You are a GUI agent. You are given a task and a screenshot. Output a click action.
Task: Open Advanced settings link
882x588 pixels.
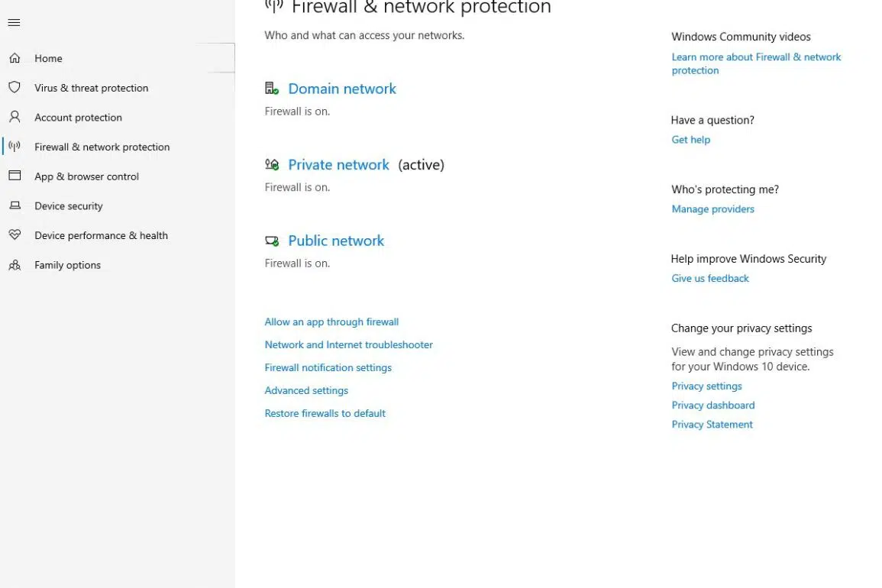[x=306, y=390]
